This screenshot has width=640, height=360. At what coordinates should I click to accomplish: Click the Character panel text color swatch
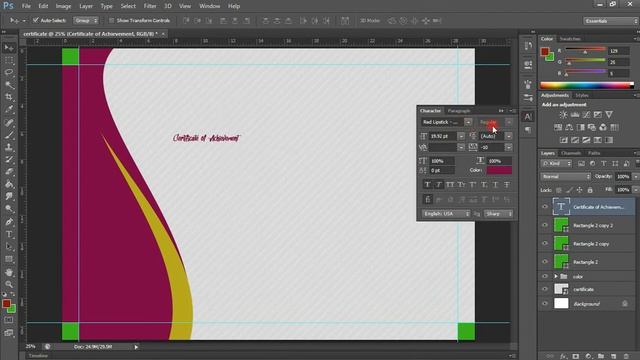499,170
